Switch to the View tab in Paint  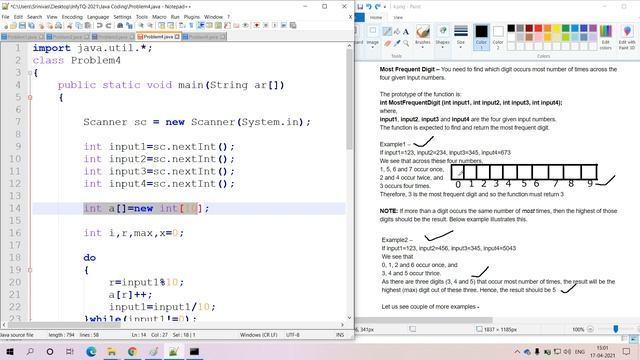pos(398,18)
